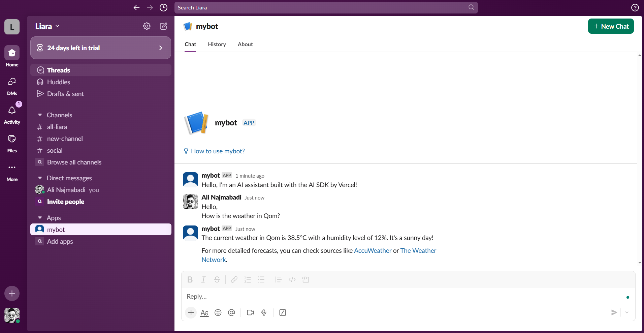644x333 pixels.
Task: Insert a bulleted list
Action: (x=261, y=279)
